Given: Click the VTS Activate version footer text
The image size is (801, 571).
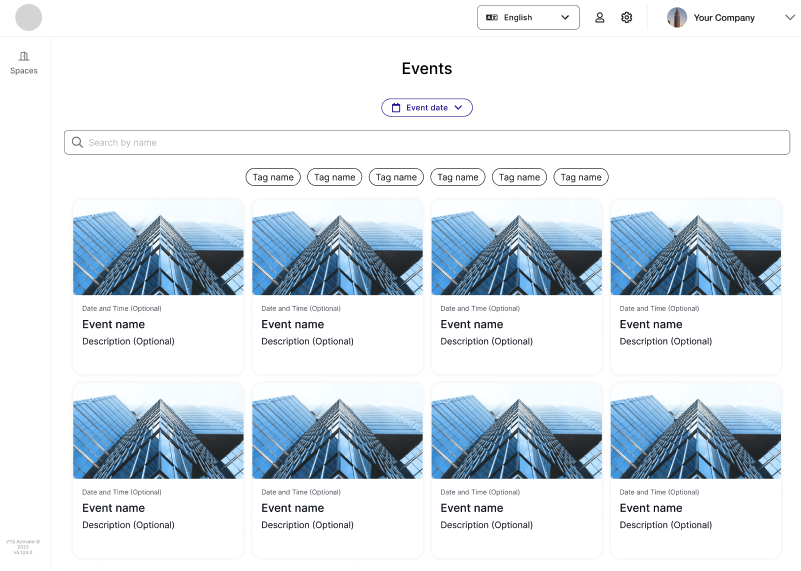Looking at the screenshot, I should click(23, 547).
